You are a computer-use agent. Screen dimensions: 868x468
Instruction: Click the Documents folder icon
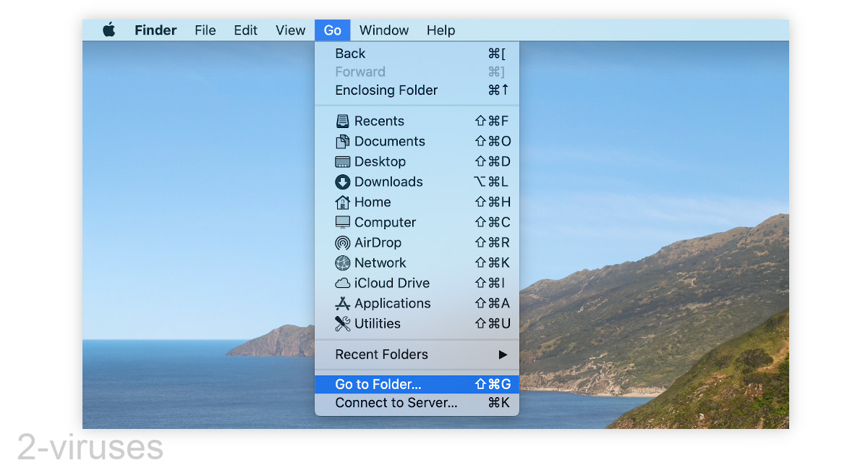pos(342,142)
